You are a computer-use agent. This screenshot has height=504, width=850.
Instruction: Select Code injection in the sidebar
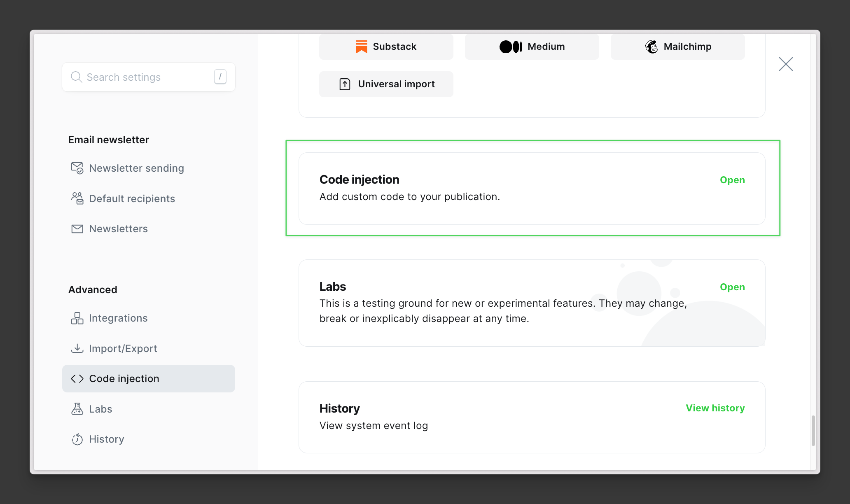click(x=124, y=378)
